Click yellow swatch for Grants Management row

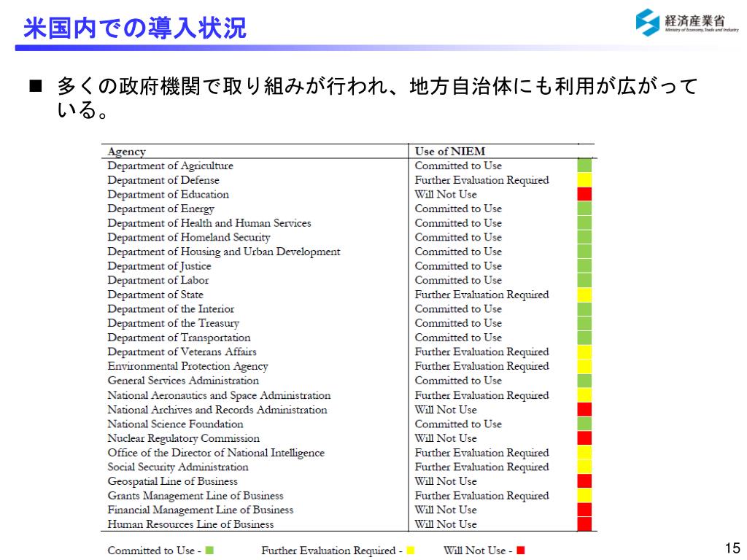pos(584,496)
